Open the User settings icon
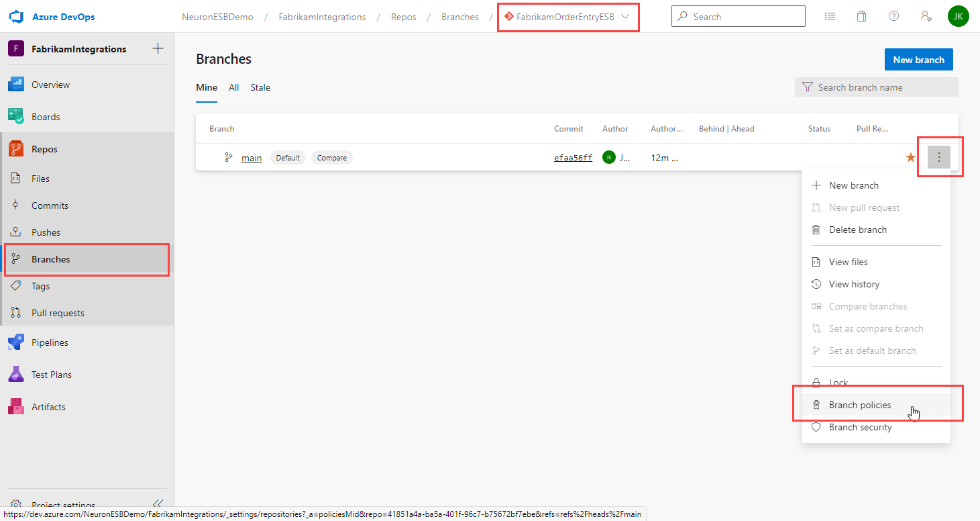This screenshot has width=980, height=521. click(x=926, y=16)
